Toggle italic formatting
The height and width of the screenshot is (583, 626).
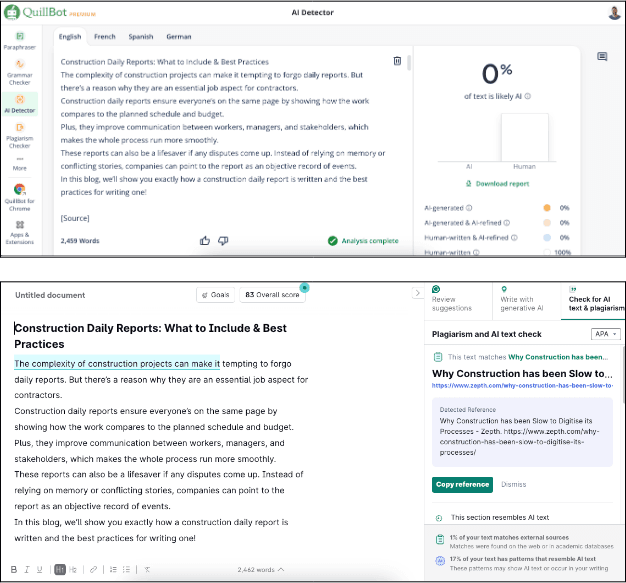pos(27,569)
